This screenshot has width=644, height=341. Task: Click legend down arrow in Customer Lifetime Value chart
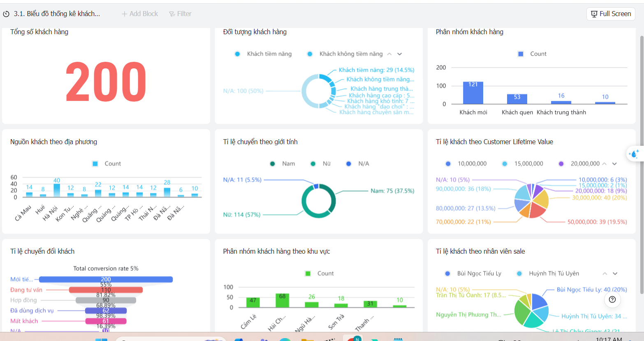[x=614, y=164]
